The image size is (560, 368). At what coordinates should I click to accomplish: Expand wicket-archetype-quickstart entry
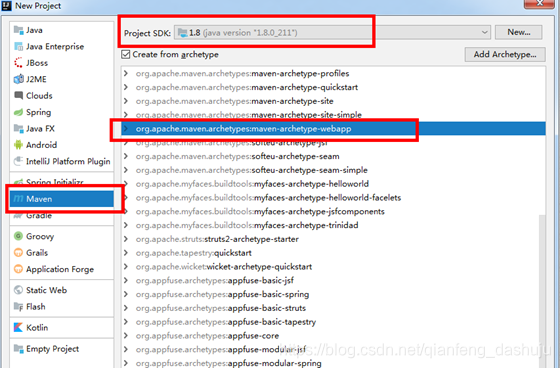[126, 267]
